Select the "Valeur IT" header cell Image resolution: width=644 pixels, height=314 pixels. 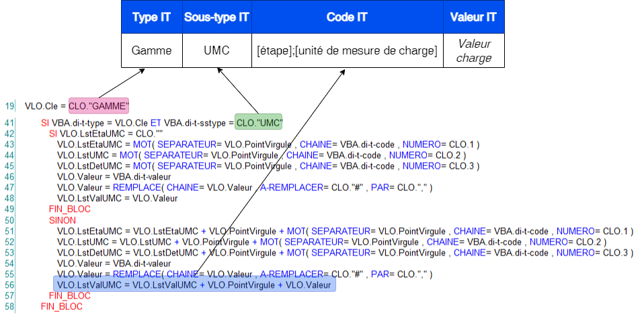point(474,17)
